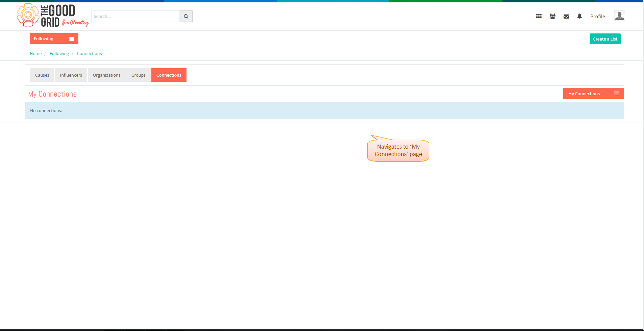The height and width of the screenshot is (331, 644).
Task: Click the user avatar picture
Action: 620,16
